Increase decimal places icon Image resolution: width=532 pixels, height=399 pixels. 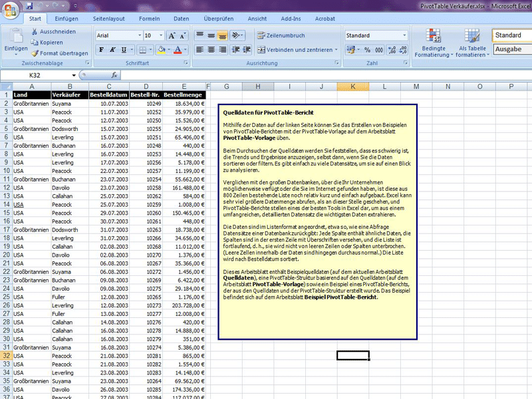(x=392, y=51)
